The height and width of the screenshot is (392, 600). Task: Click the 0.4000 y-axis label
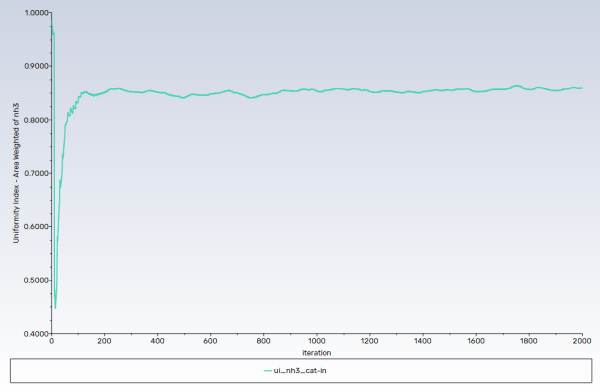pyautogui.click(x=36, y=333)
